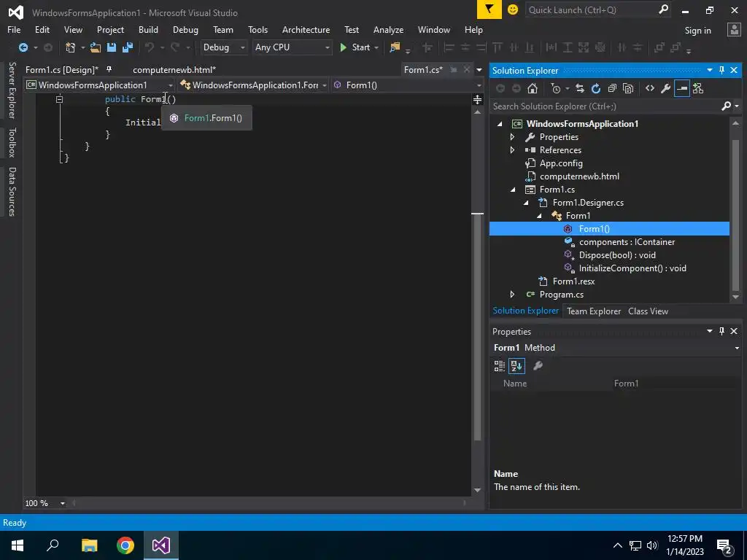The image size is (747, 560).
Task: Click the Navigate Backward arrow in toolbar
Action: pyautogui.click(x=23, y=47)
